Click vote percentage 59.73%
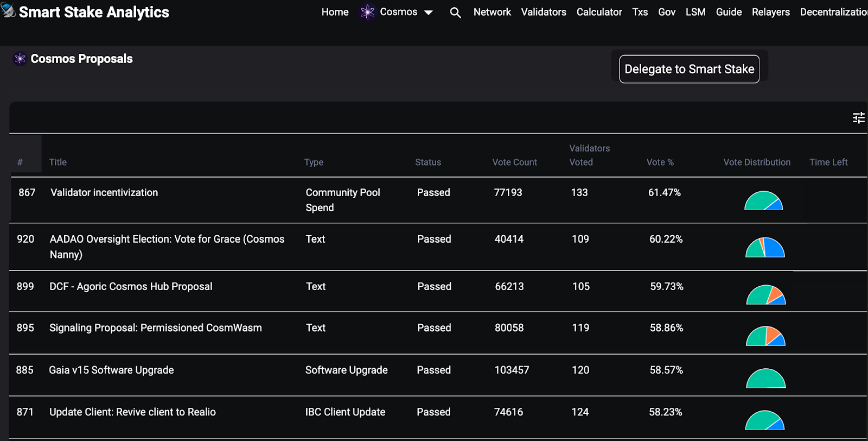The width and height of the screenshot is (868, 441). point(667,286)
